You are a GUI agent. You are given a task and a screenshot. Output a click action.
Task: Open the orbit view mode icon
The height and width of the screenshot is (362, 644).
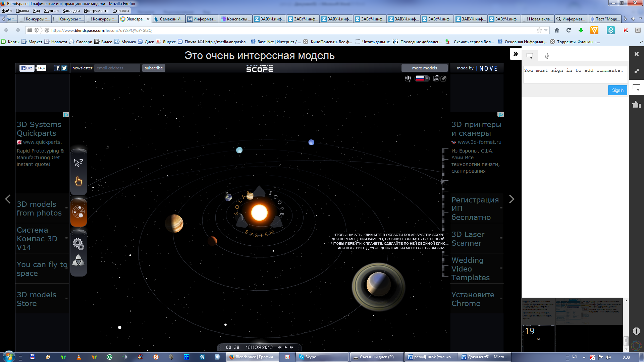pos(78,212)
